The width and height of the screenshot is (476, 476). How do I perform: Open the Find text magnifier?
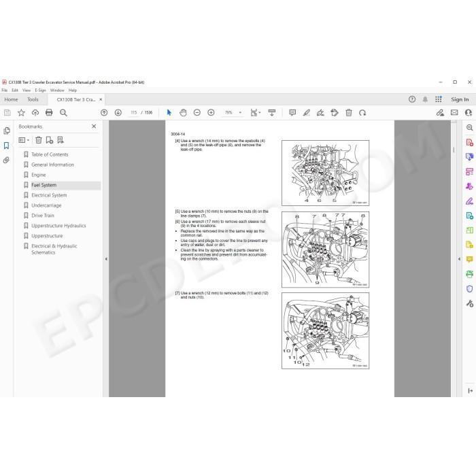point(63,113)
